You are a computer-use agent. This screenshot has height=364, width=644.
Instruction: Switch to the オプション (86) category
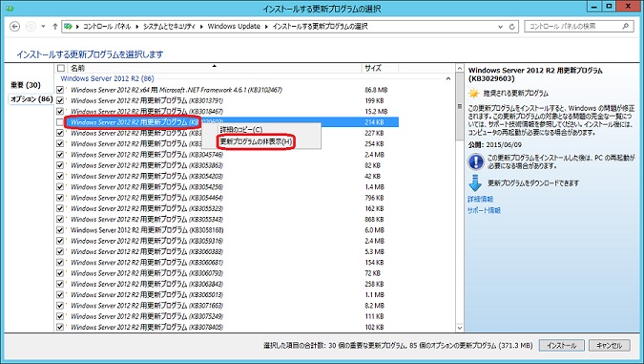click(x=31, y=99)
